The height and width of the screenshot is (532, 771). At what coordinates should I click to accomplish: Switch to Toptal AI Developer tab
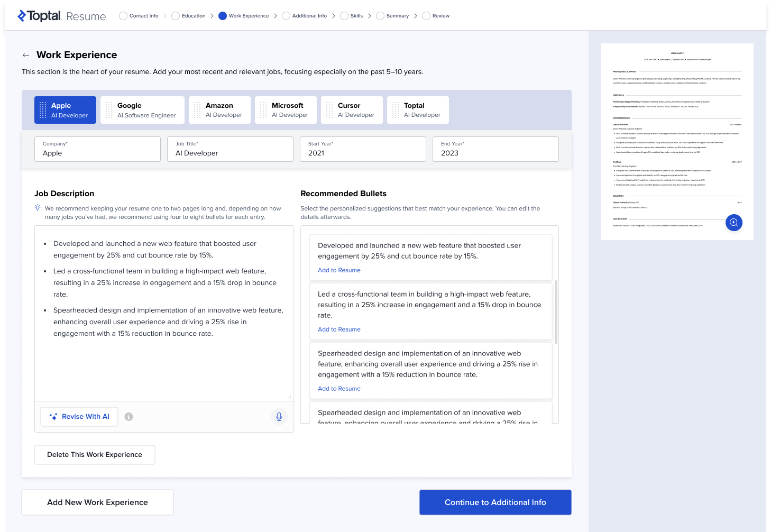click(x=418, y=110)
